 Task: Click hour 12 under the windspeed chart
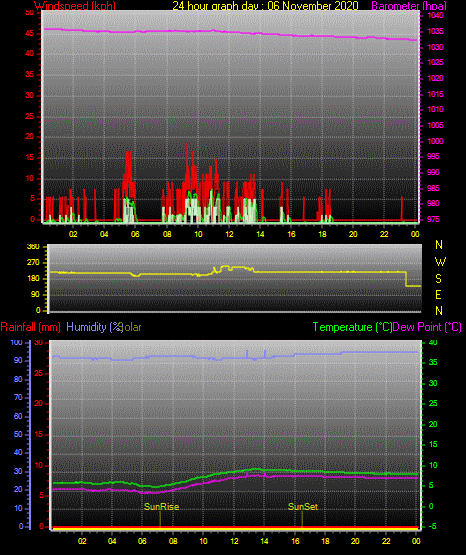tap(229, 234)
